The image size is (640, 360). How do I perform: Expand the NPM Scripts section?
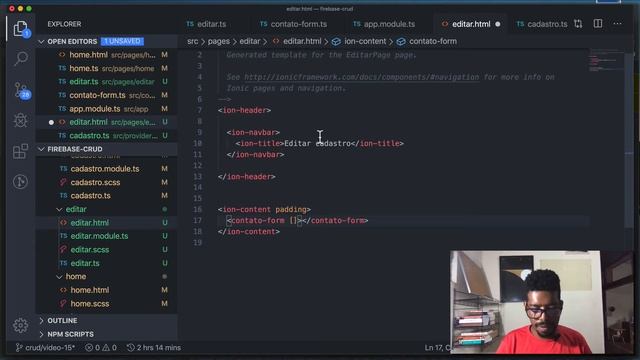[41, 334]
